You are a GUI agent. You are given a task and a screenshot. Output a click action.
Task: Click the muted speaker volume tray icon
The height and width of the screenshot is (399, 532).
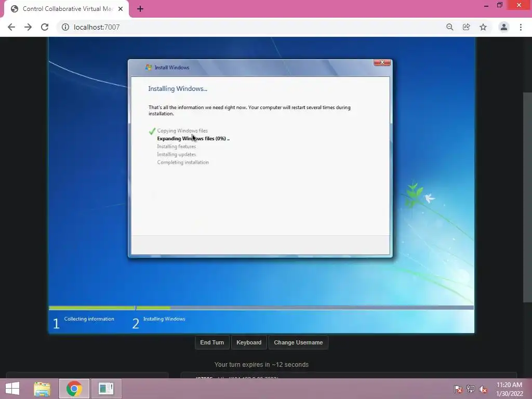point(483,389)
